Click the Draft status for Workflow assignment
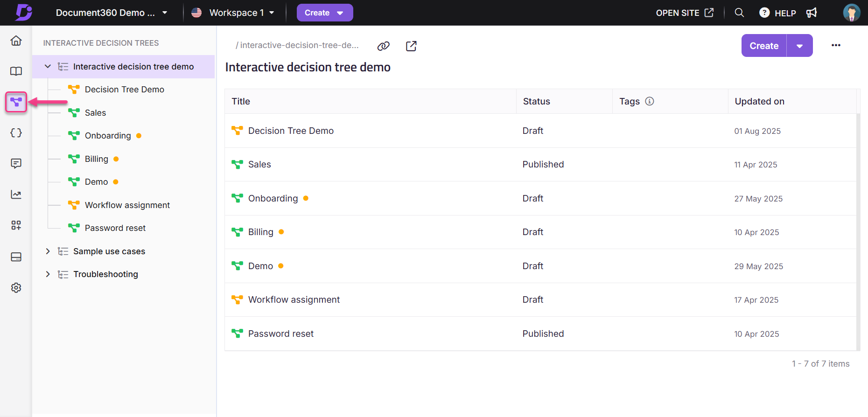The image size is (868, 417). pos(533,299)
